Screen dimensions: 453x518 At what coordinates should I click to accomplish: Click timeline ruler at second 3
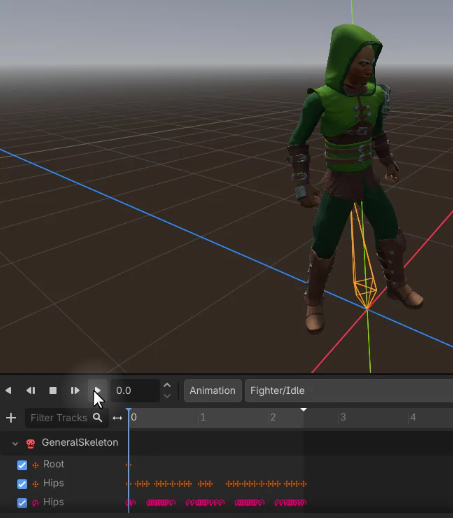click(x=343, y=417)
